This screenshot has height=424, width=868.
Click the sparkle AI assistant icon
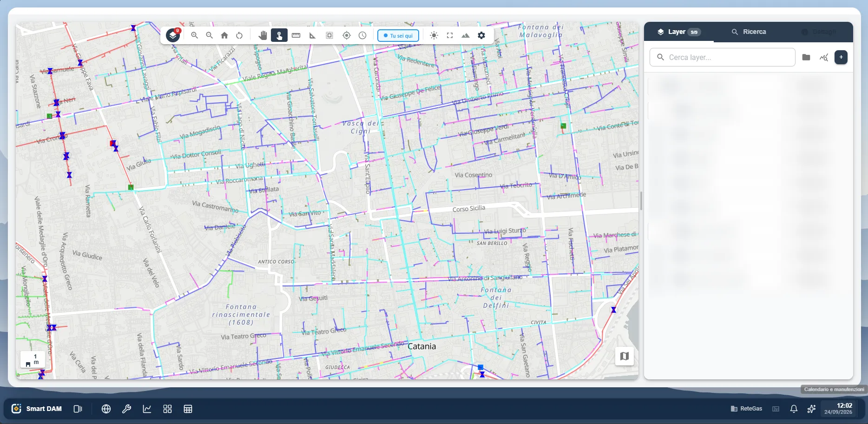pyautogui.click(x=811, y=409)
